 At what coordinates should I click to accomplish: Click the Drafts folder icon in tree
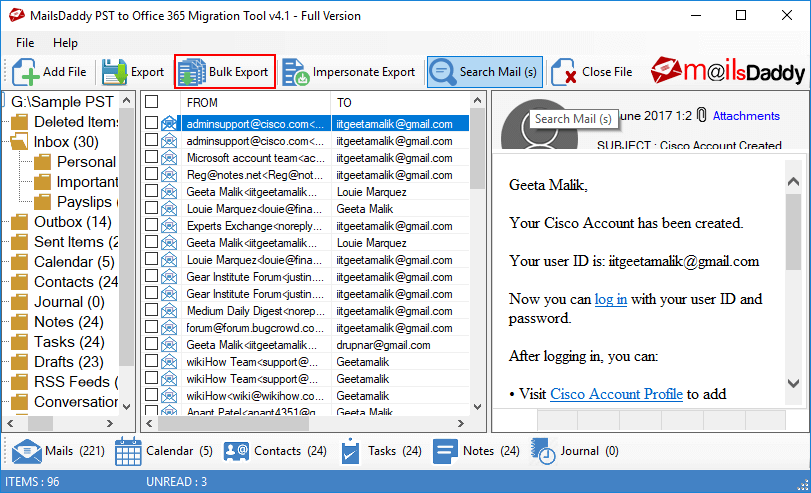(20, 362)
